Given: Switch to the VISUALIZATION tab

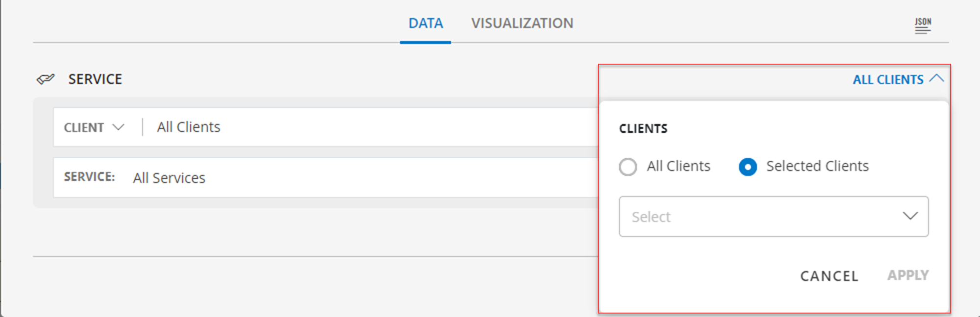Looking at the screenshot, I should 522,23.
